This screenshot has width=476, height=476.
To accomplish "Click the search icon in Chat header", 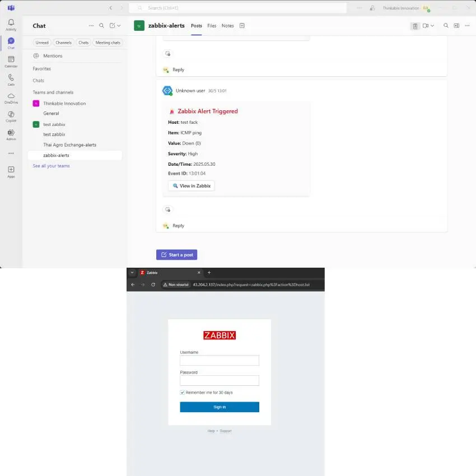I will 101,26.
